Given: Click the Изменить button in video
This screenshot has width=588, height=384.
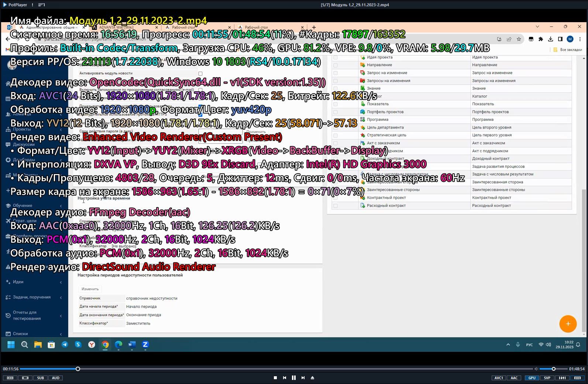Looking at the screenshot, I should (x=90, y=289).
